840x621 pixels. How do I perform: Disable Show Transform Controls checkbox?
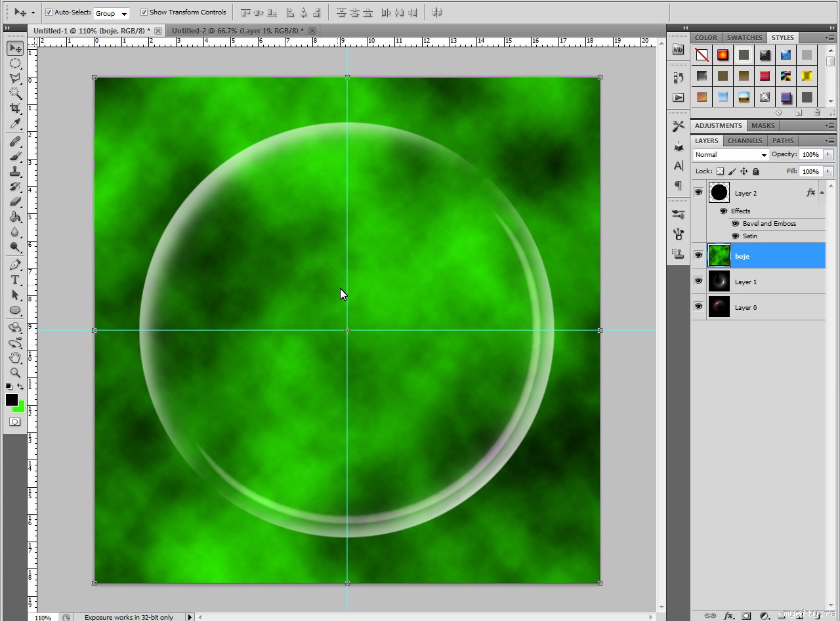(x=144, y=12)
